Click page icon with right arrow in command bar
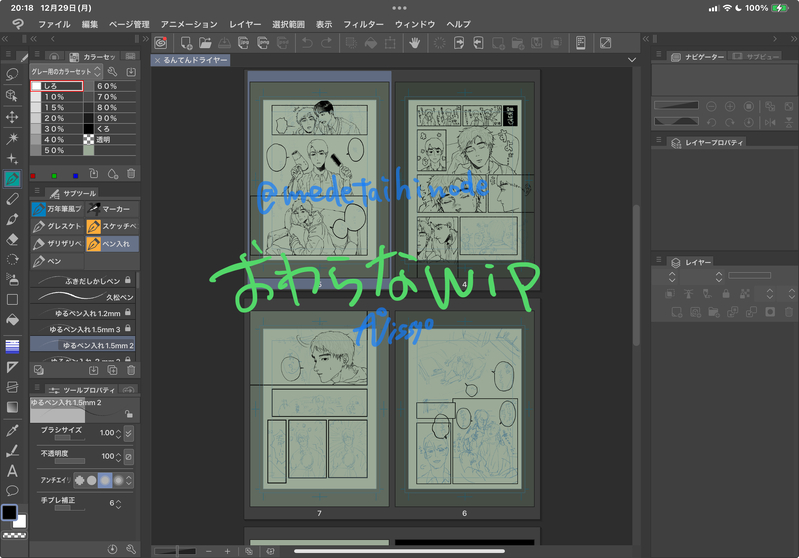 (x=459, y=43)
